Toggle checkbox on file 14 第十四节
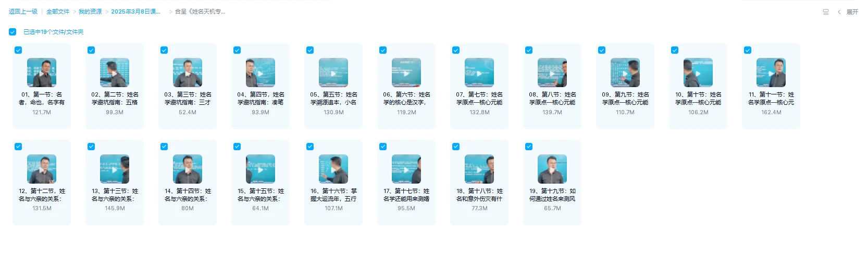This screenshot has width=868, height=253. 164,147
